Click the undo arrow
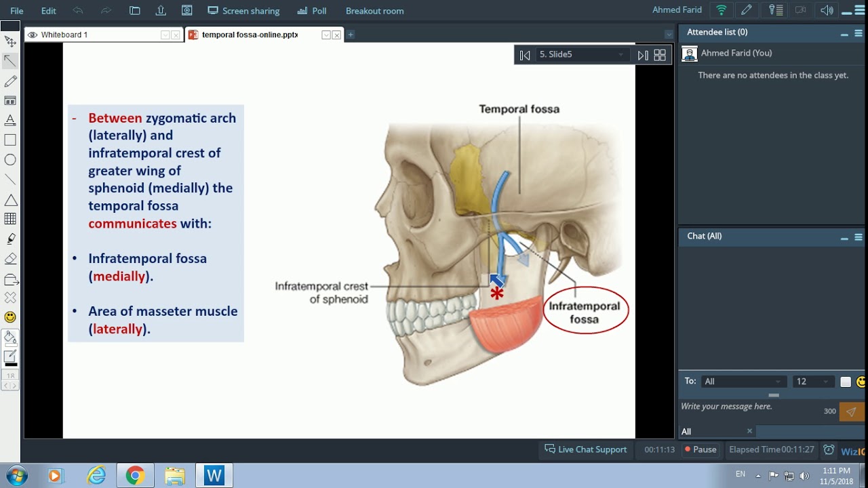The height and width of the screenshot is (488, 868). point(78,11)
